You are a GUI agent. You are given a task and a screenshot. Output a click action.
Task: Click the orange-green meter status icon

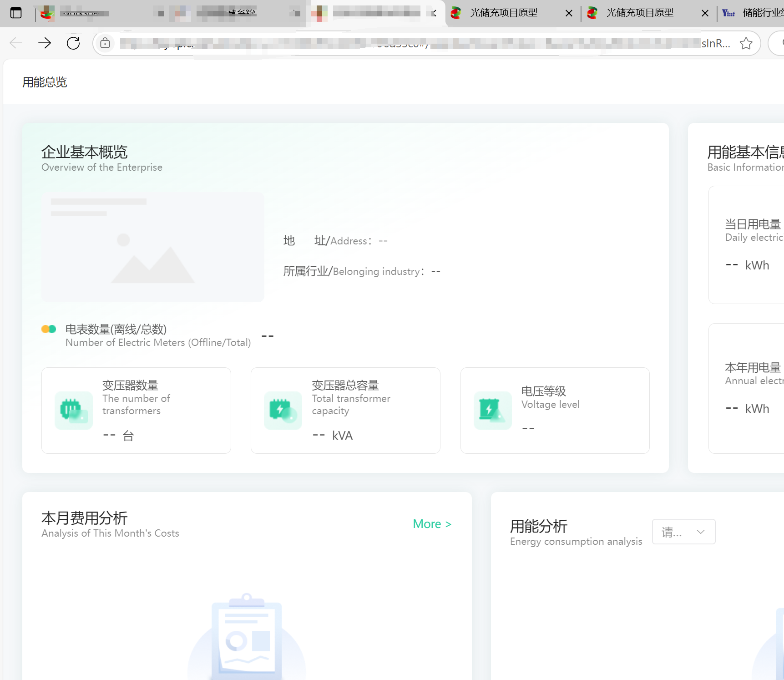click(49, 329)
